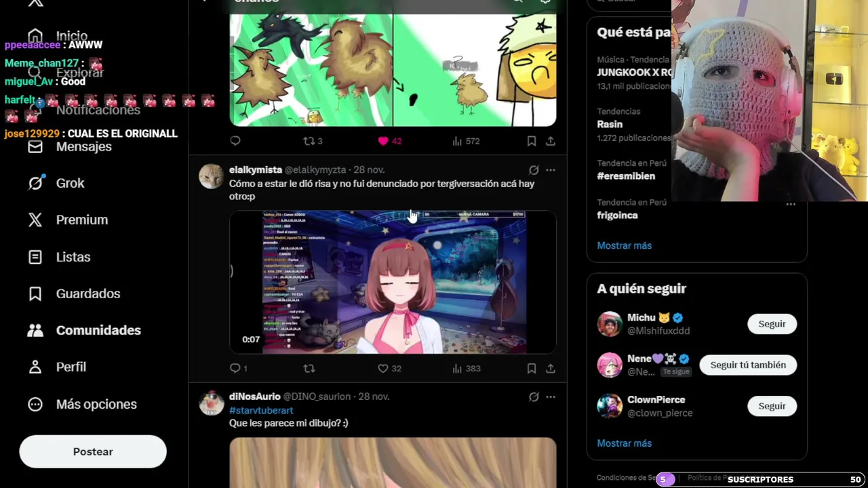The height and width of the screenshot is (488, 868).
Task: View analytics showing 383 views
Action: (466, 368)
